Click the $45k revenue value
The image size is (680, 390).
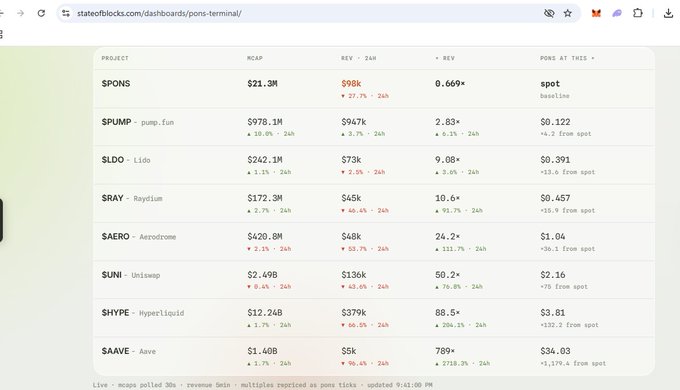click(351, 198)
